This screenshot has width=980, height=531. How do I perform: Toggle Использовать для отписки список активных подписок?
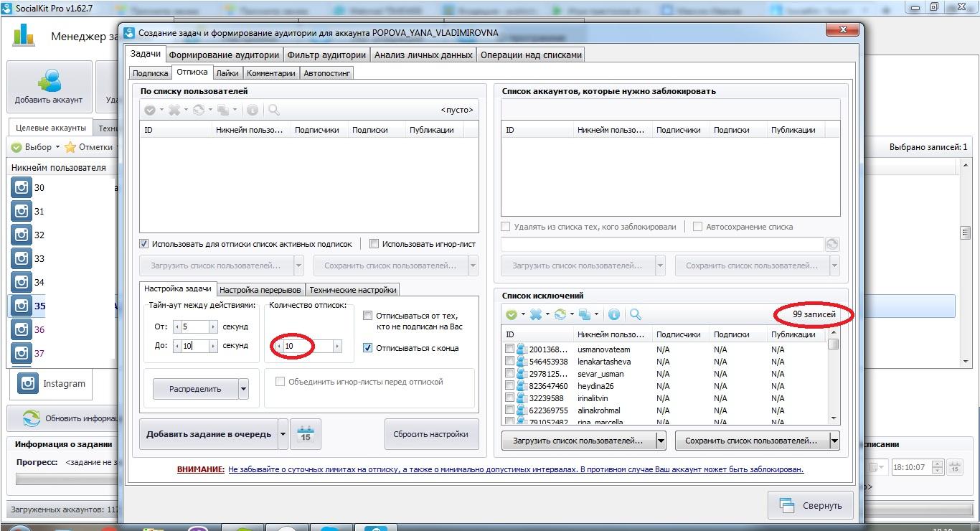click(x=144, y=244)
